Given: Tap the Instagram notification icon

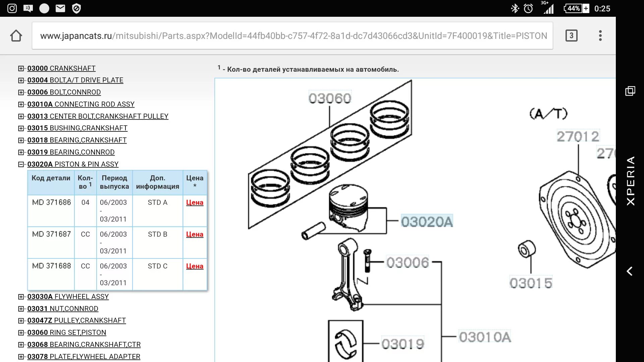Looking at the screenshot, I should pos(12,8).
